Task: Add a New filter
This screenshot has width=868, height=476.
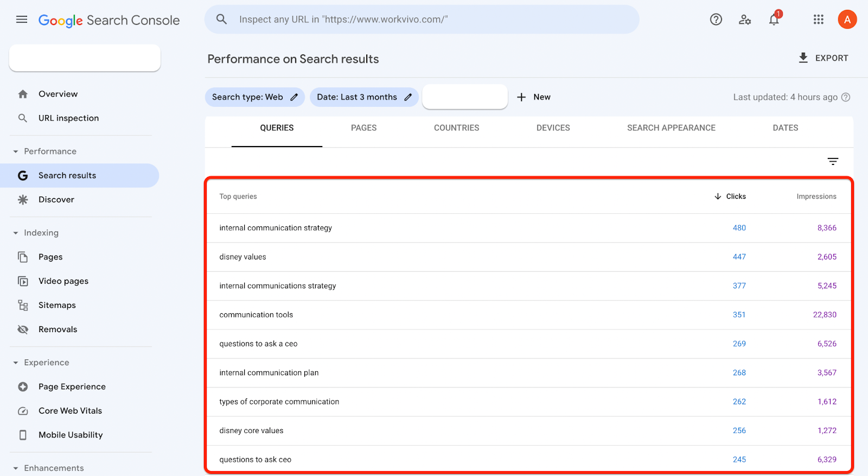Action: [x=534, y=97]
